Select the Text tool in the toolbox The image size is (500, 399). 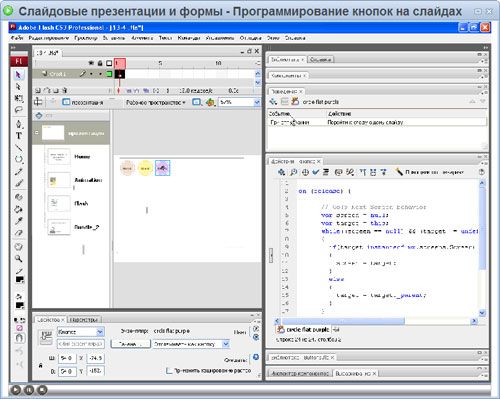click(x=19, y=136)
